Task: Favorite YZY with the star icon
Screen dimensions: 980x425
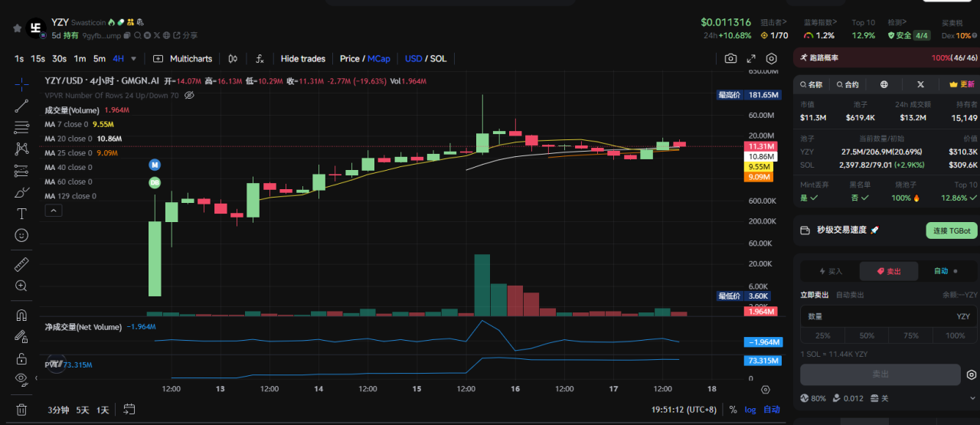Action: tap(17, 28)
